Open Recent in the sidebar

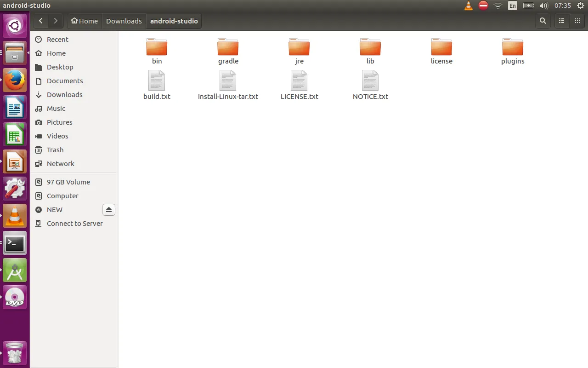click(73, 40)
